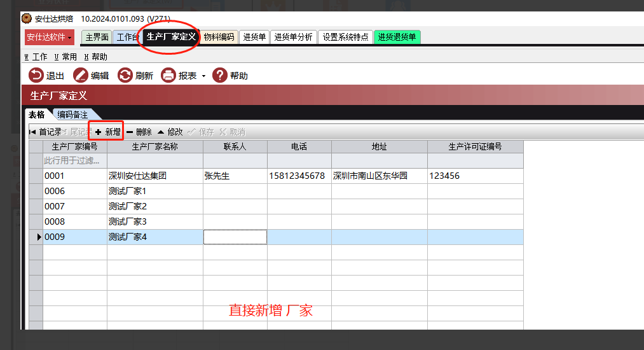Screen dimensions: 644x350
Task: Select the 测试厂家1 cell
Action: coord(155,192)
